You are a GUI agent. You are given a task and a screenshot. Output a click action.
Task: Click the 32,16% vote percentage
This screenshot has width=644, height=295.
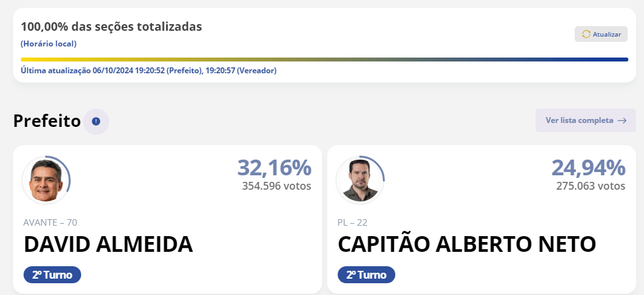point(274,168)
